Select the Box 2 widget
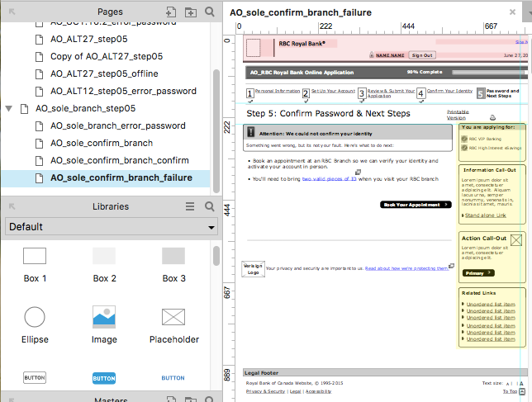Image resolution: width=532 pixels, height=402 pixels. pos(104,256)
